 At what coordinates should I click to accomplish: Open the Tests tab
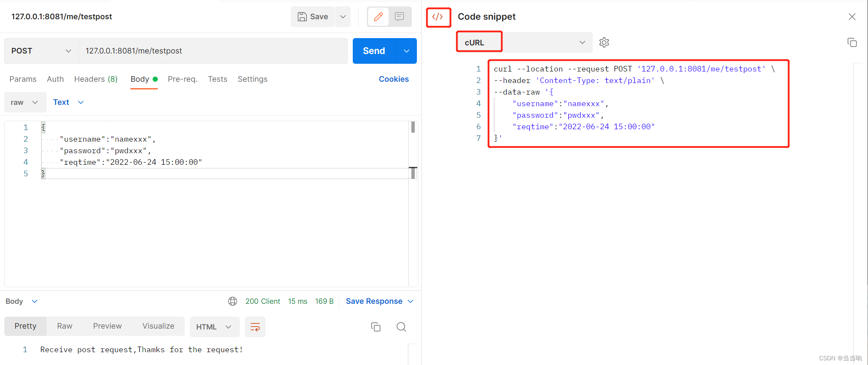click(218, 79)
